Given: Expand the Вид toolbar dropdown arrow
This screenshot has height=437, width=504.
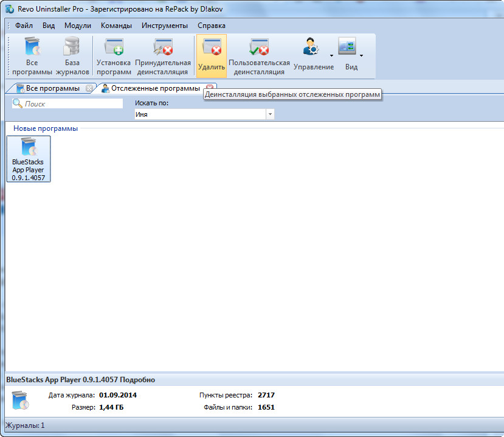Looking at the screenshot, I should (x=362, y=56).
